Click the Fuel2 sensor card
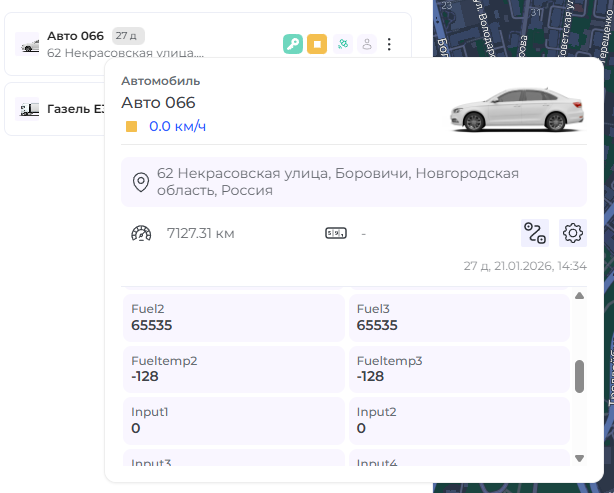This screenshot has width=614, height=493. point(233,317)
